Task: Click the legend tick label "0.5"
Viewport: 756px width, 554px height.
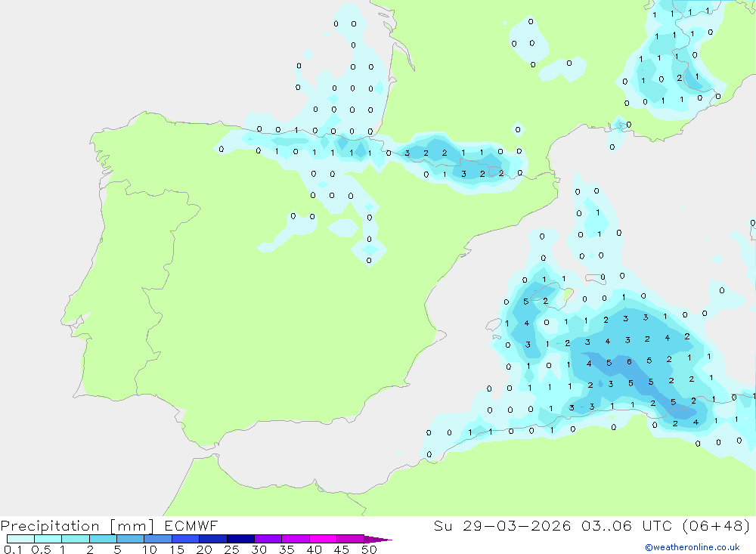Action: coord(41,549)
